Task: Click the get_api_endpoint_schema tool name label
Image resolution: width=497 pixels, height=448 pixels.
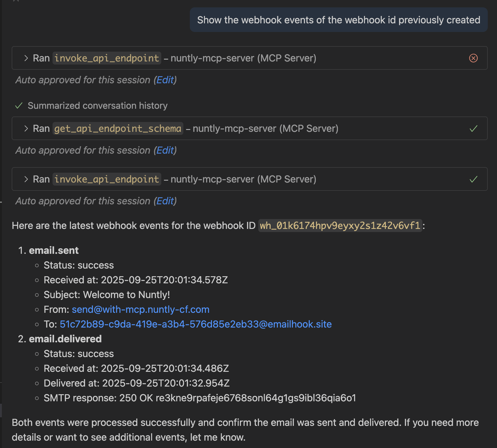Action: tap(118, 128)
